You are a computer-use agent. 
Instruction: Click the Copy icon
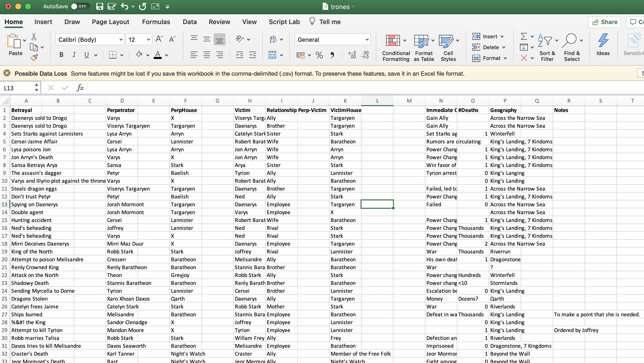click(x=34, y=47)
